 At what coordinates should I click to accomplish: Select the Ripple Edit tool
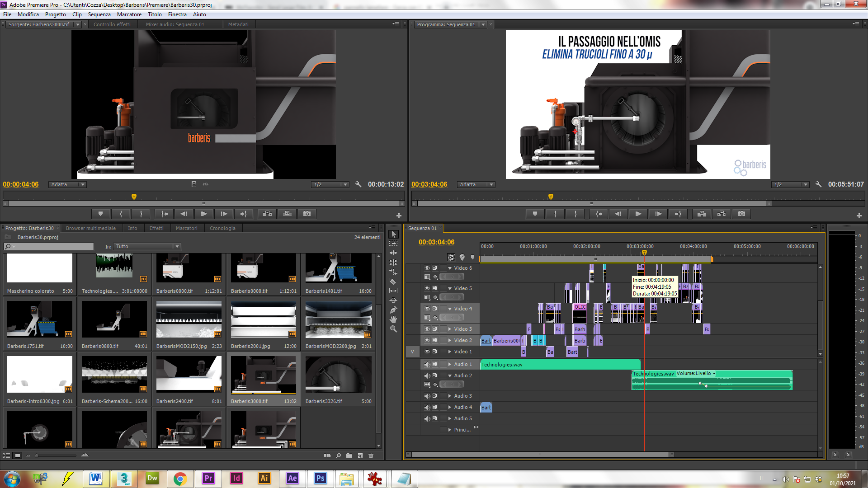pyautogui.click(x=393, y=253)
